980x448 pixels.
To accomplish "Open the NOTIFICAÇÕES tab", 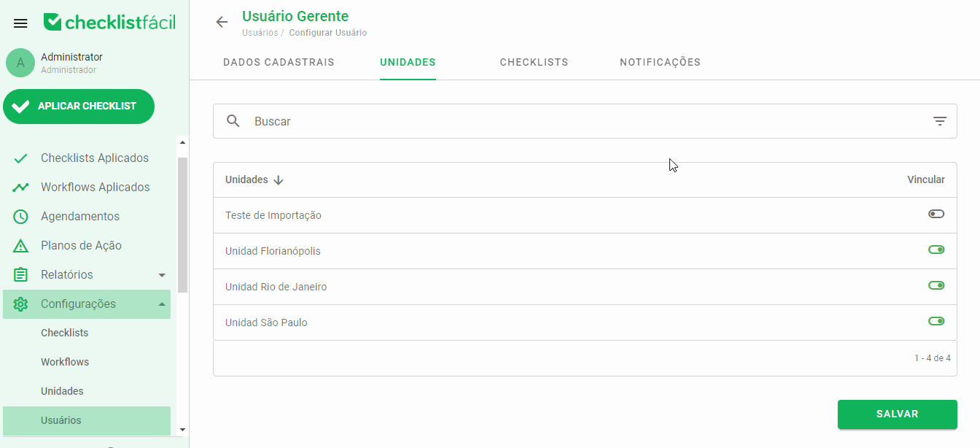I will (660, 62).
